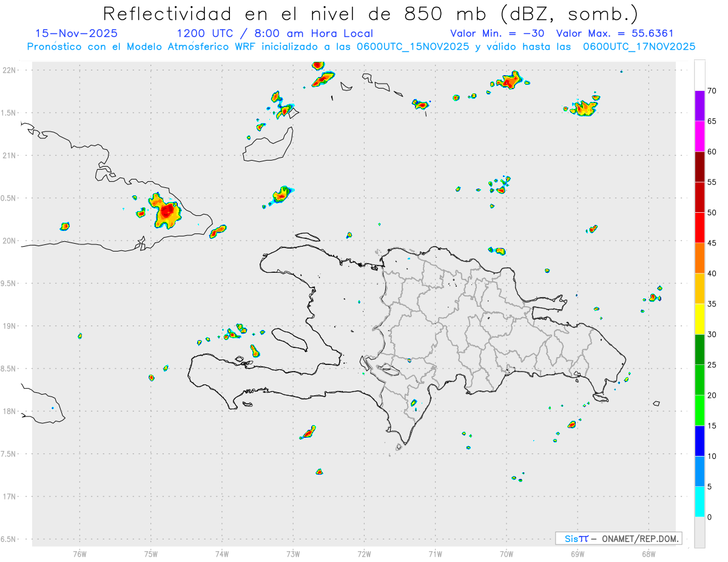
Task: Click the '9.5N' latitude label
Action: click(9, 283)
